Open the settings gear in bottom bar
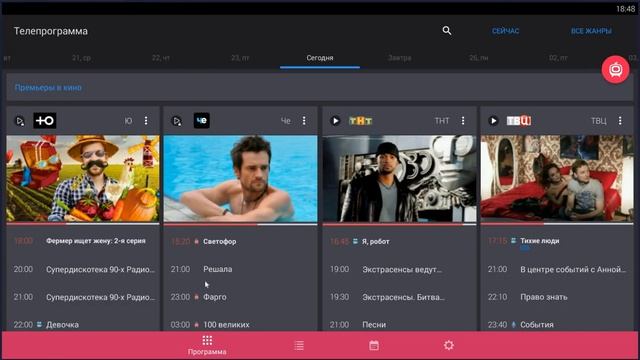This screenshot has height=360, width=640. coord(449,345)
